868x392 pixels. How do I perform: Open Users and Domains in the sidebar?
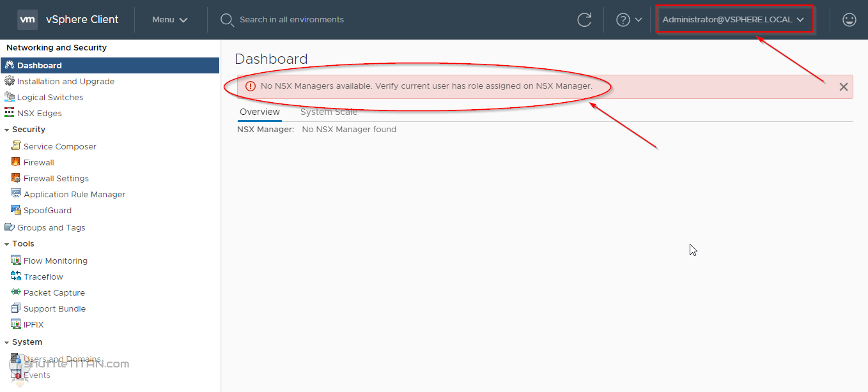coord(62,359)
